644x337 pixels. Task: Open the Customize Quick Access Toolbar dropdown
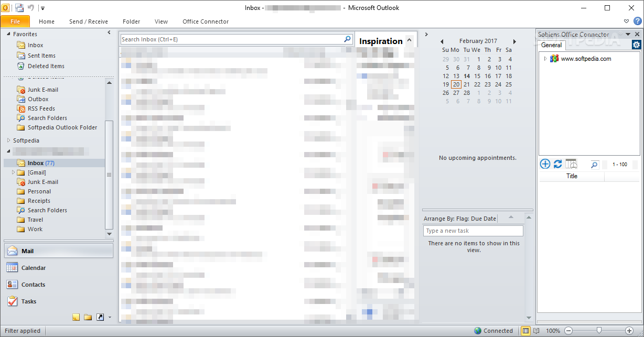click(43, 8)
